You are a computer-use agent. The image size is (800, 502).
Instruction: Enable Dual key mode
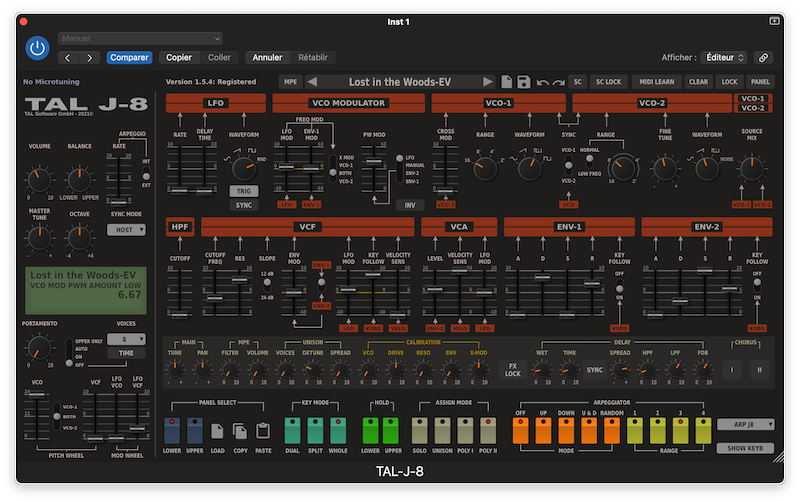(x=292, y=431)
